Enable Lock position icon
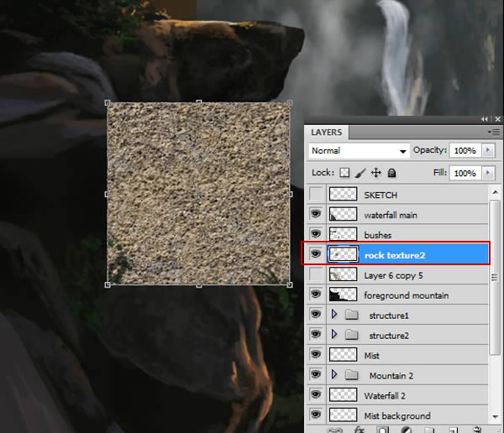The width and height of the screenshot is (504, 433). coord(375,173)
